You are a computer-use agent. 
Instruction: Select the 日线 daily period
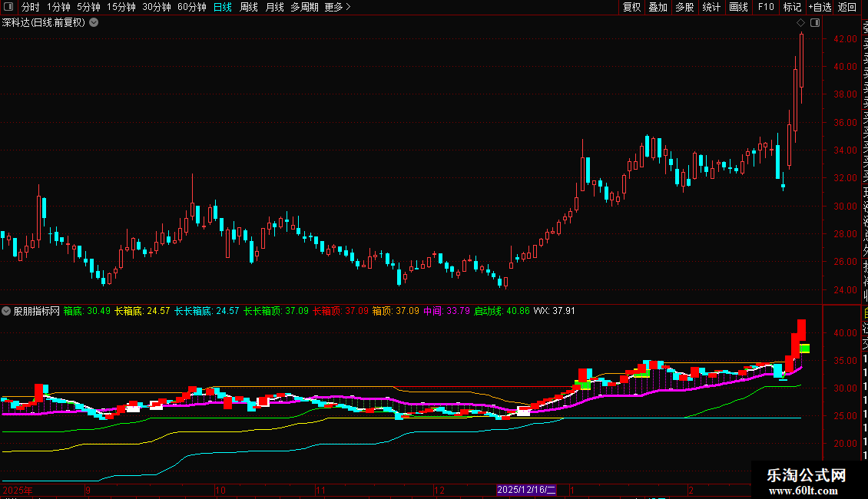coord(223,7)
